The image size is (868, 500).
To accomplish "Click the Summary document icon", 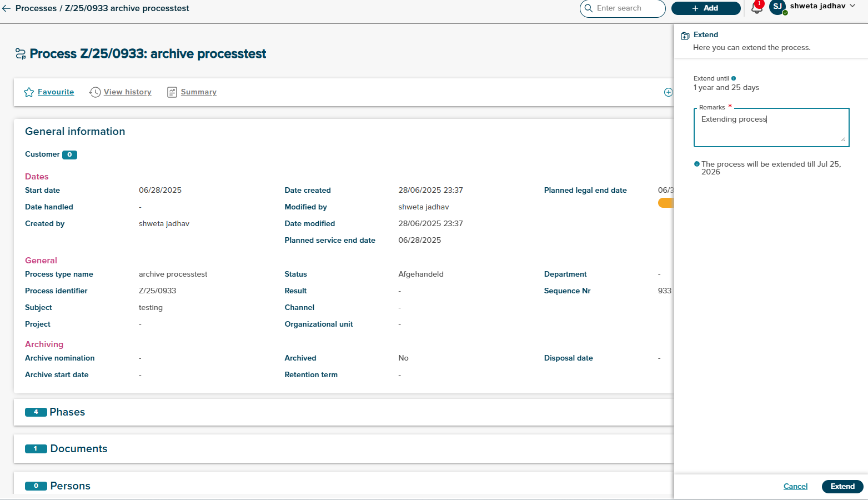I will tap(172, 92).
